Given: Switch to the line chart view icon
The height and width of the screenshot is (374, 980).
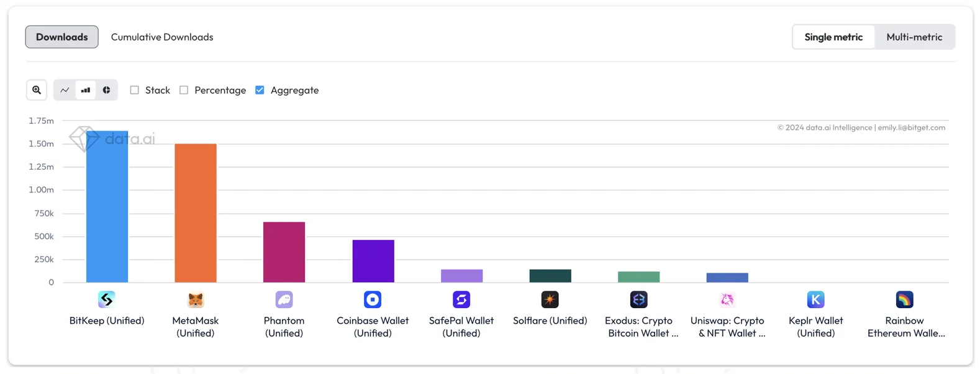Looking at the screenshot, I should point(64,90).
